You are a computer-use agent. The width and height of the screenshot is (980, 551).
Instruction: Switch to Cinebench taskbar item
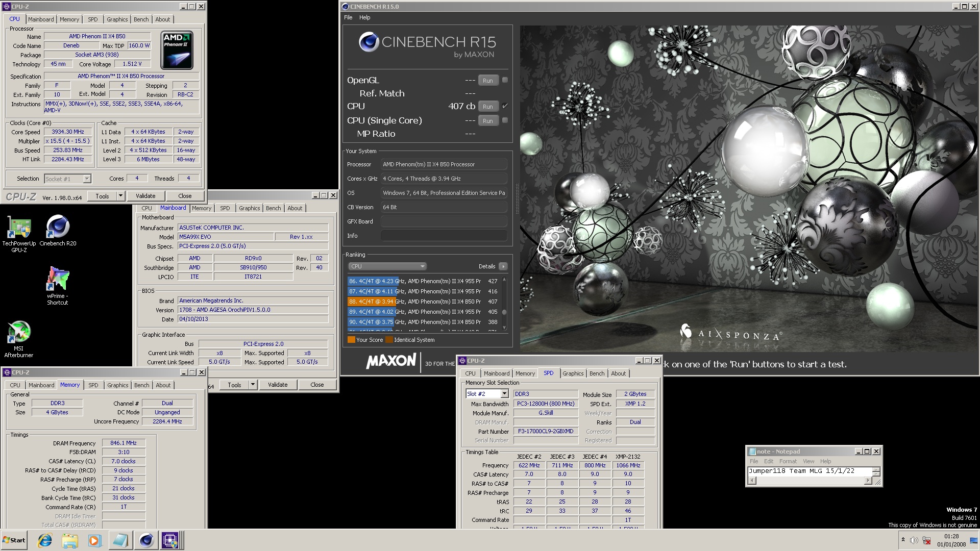[146, 540]
